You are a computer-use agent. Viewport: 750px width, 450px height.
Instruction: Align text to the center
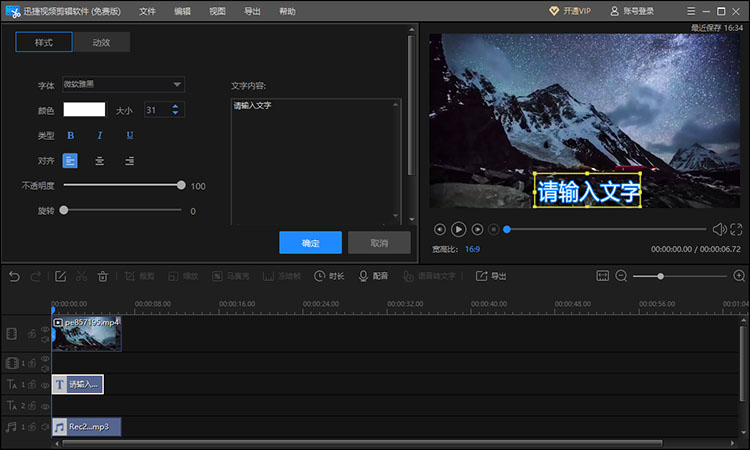tap(99, 161)
